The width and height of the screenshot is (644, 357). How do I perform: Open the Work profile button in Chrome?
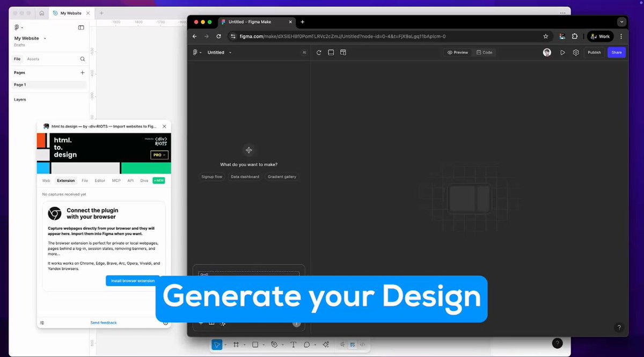tap(600, 37)
